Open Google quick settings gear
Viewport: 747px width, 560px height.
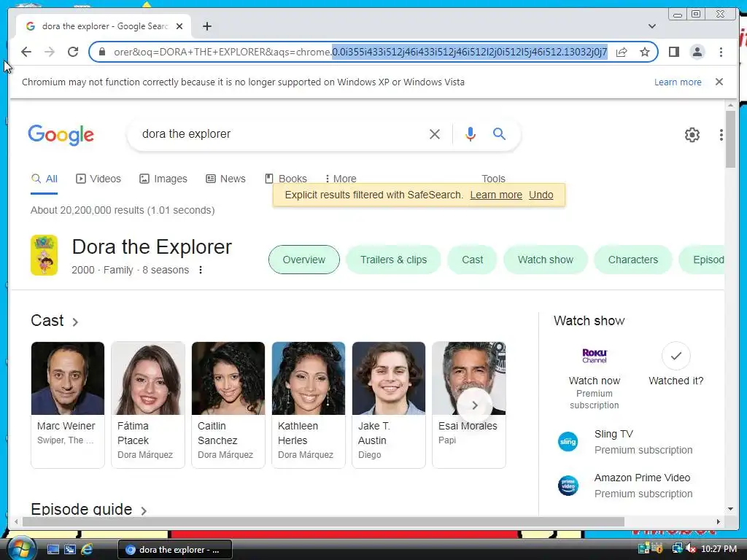(x=692, y=135)
